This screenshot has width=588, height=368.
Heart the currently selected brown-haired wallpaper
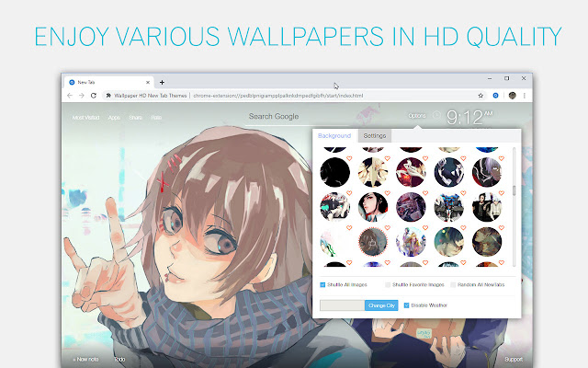(387, 227)
